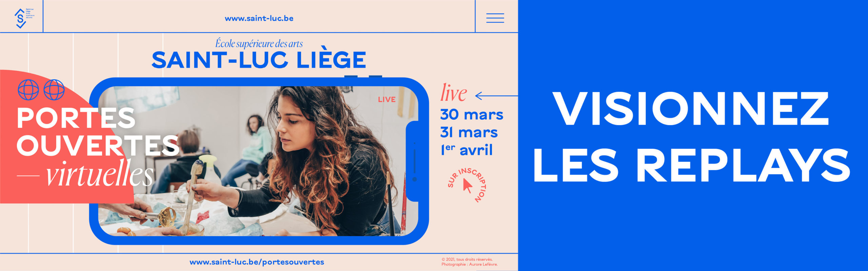Click the phone-framed student photo

click(258, 161)
